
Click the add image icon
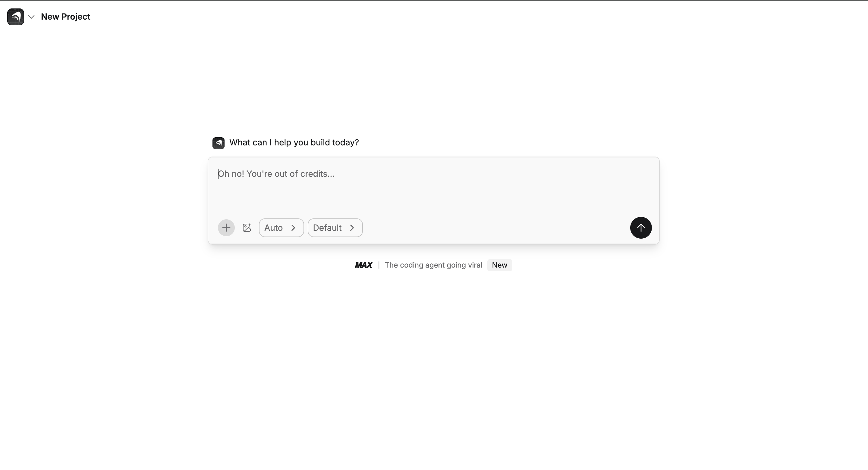[x=247, y=228]
